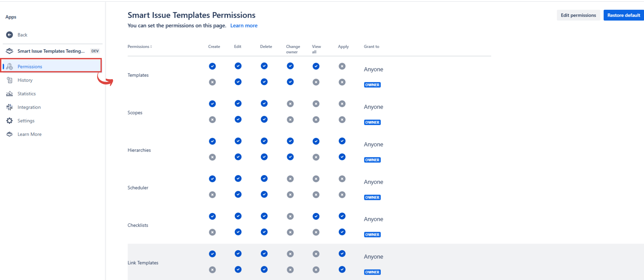
Task: Click the Edit permissions button
Action: pos(578,15)
